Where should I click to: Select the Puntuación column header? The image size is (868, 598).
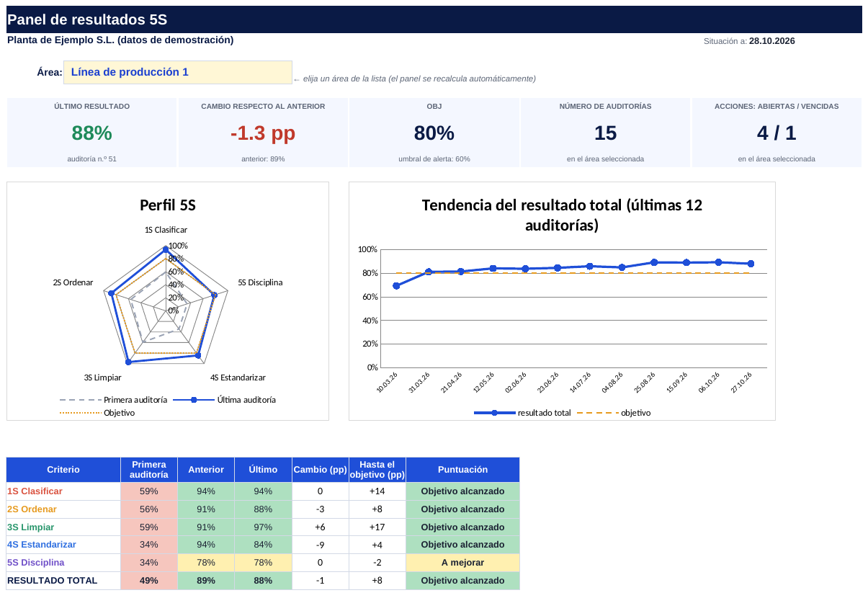click(462, 470)
